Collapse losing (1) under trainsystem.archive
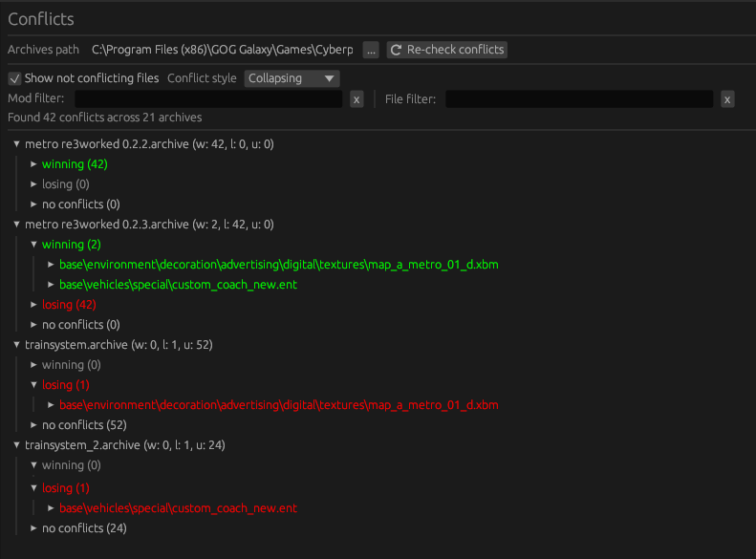 (x=33, y=385)
